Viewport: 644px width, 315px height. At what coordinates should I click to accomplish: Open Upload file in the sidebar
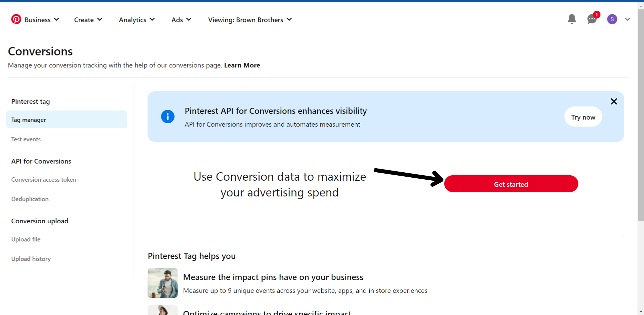[x=26, y=239]
